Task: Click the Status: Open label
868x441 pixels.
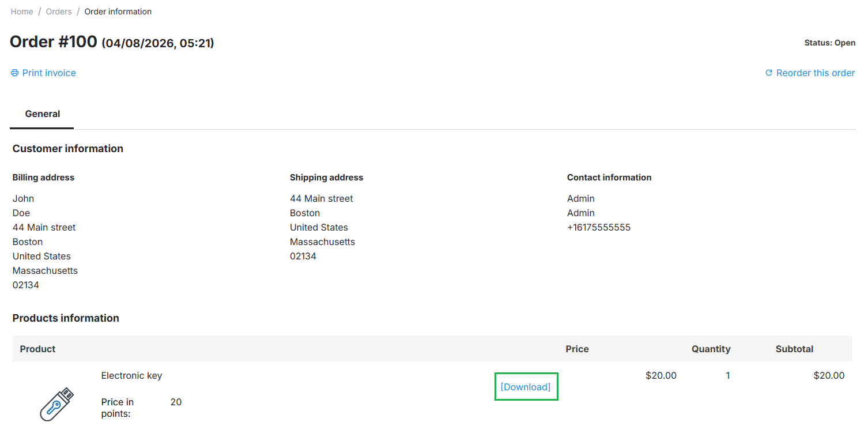Action: [x=830, y=43]
